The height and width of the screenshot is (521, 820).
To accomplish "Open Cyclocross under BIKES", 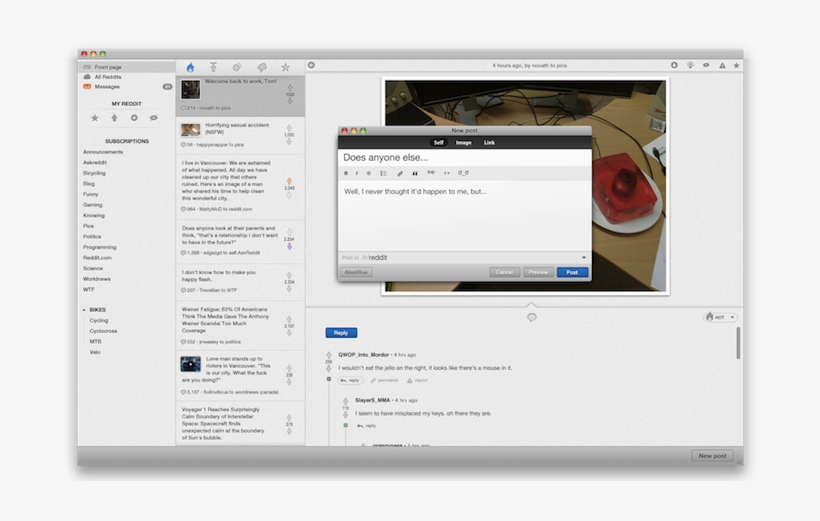I will pos(103,331).
